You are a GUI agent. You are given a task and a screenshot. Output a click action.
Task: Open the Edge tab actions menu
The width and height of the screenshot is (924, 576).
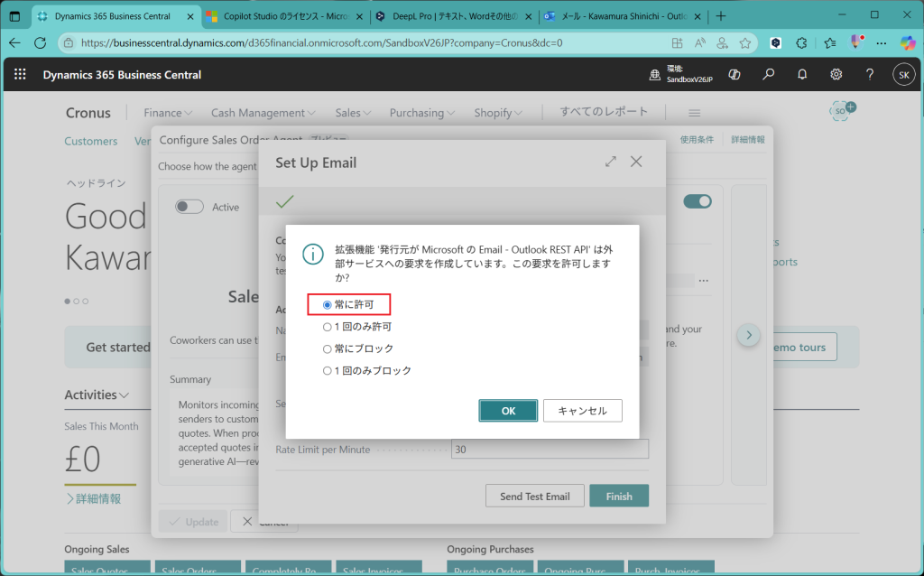point(14,16)
